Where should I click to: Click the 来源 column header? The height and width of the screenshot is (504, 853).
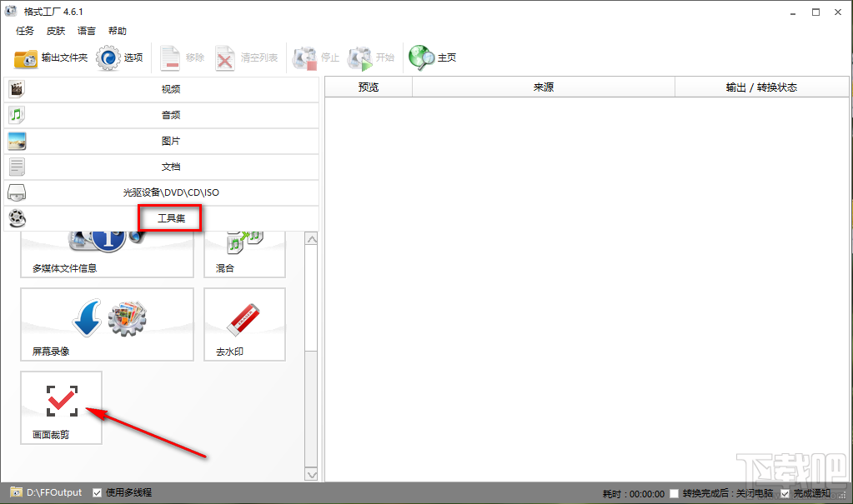point(544,87)
